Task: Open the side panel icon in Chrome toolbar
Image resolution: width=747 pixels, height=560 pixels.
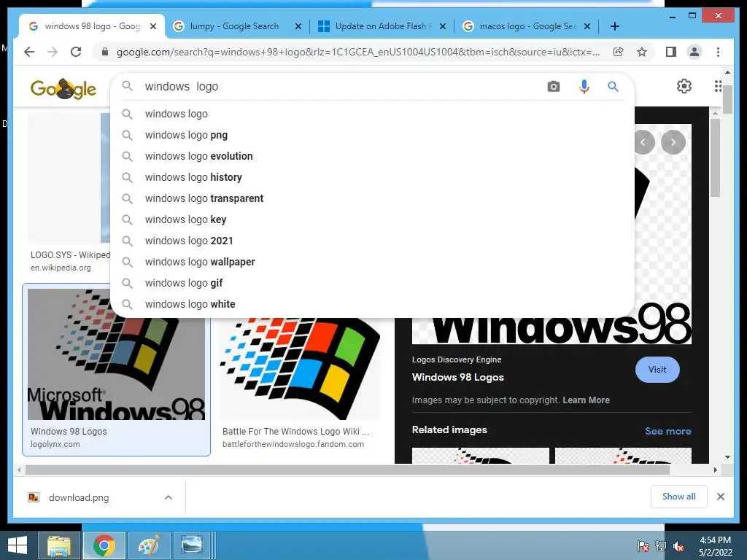Action: (671, 52)
